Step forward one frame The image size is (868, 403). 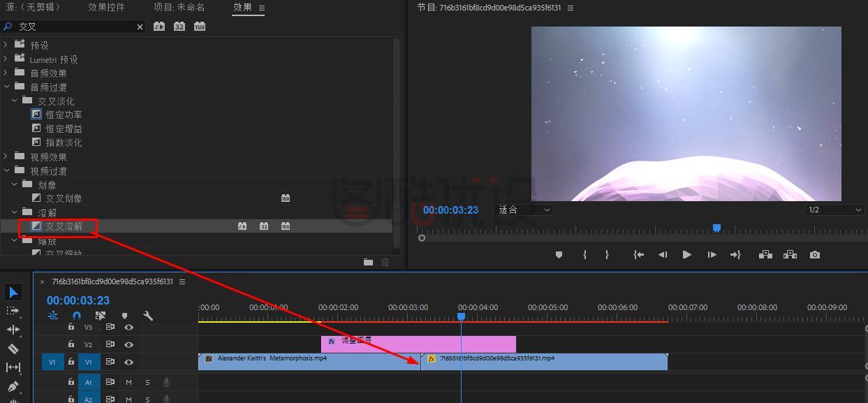click(712, 255)
